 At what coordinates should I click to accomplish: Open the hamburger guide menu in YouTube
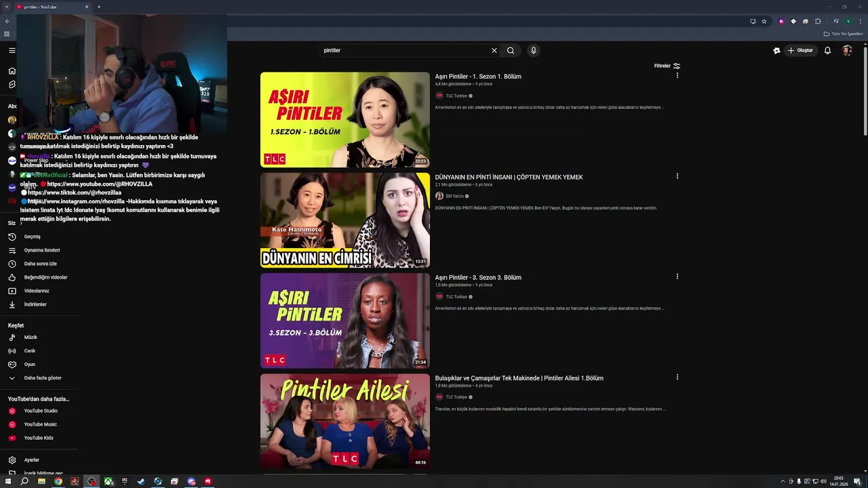pyautogui.click(x=12, y=50)
